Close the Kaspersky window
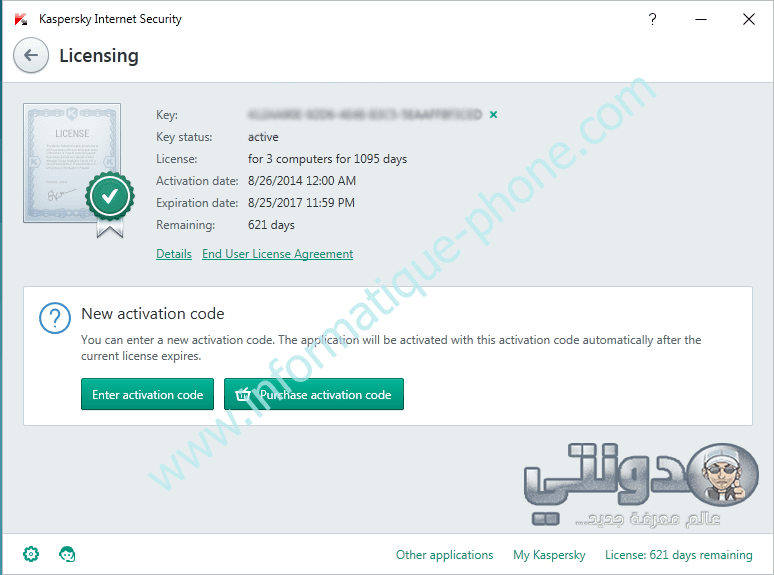Viewport: 774px width, 575px height. point(749,19)
